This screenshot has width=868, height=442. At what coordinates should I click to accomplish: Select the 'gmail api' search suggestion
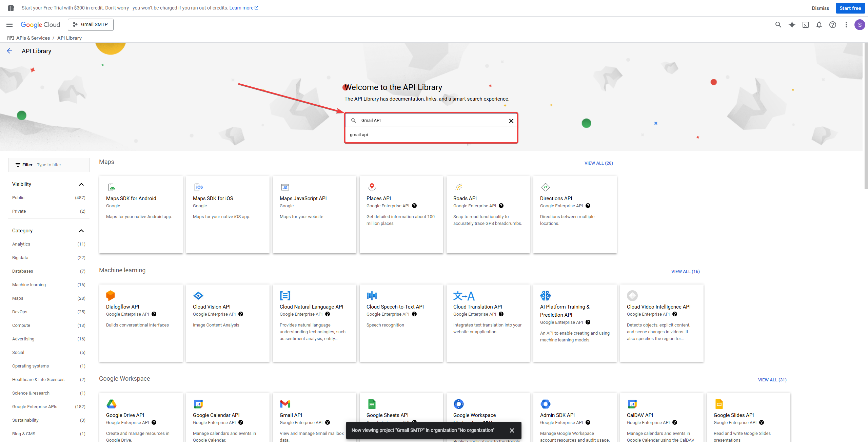[x=431, y=135]
